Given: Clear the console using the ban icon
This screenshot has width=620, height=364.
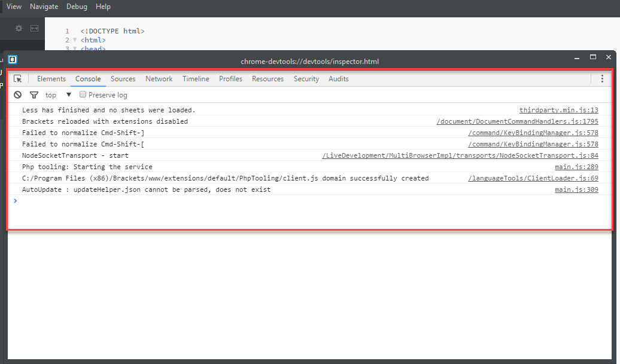Looking at the screenshot, I should (17, 94).
